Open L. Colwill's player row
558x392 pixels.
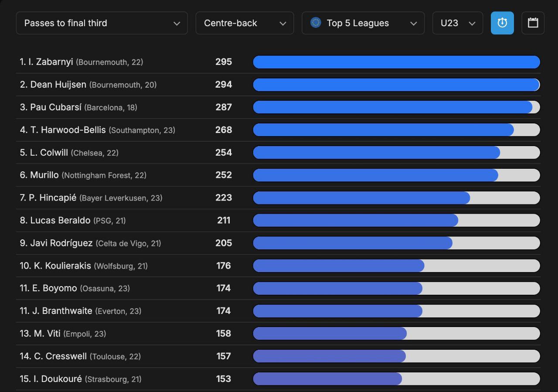(x=49, y=153)
